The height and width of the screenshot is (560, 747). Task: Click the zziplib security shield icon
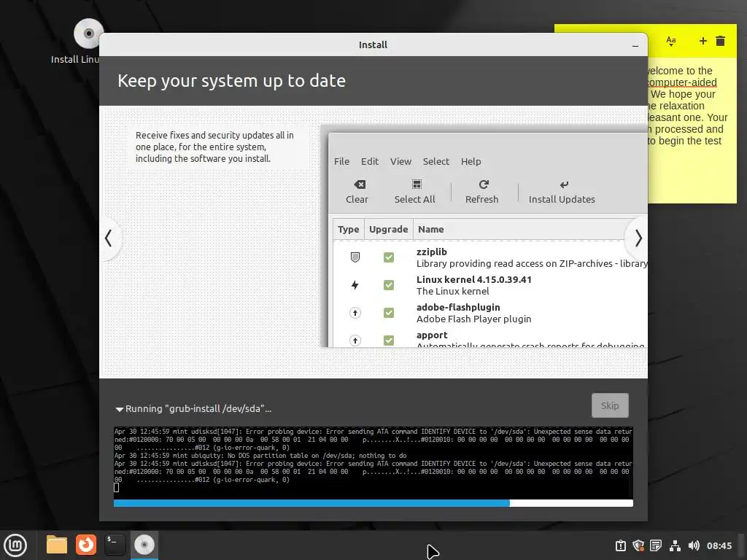pos(355,257)
